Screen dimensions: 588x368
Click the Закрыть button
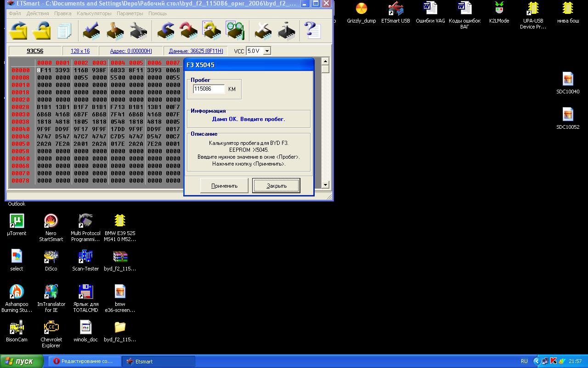click(276, 186)
